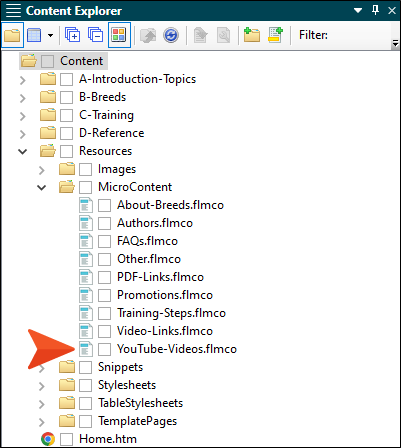Screen dimensions: 401x448
Task: Click the pin auto-hide icon
Action: pyautogui.click(x=375, y=10)
